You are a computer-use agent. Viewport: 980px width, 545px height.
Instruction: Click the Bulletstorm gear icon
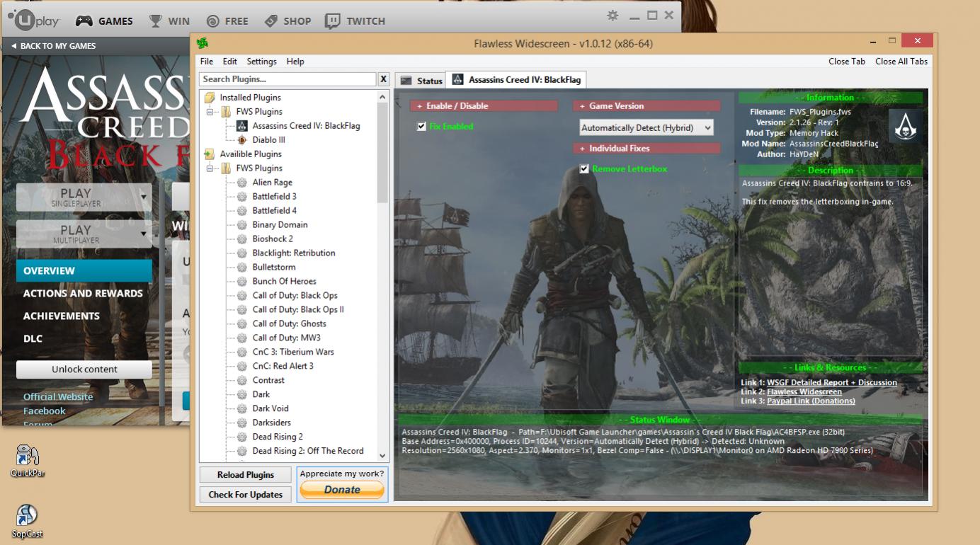point(241,267)
